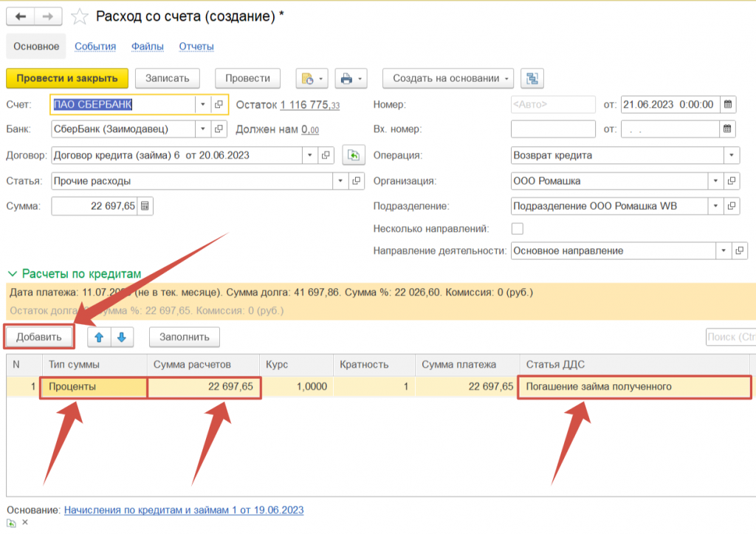This screenshot has height=534, width=756.
Task: Move row up with blue arrow
Action: click(x=100, y=337)
